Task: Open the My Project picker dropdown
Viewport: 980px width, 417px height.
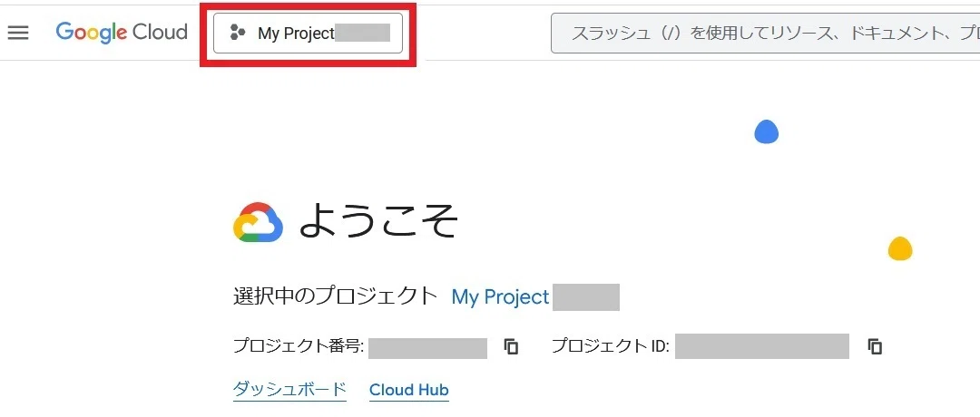Action: [x=309, y=33]
